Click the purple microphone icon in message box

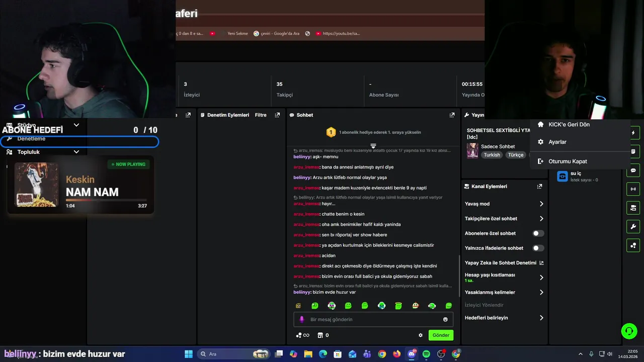pyautogui.click(x=302, y=319)
